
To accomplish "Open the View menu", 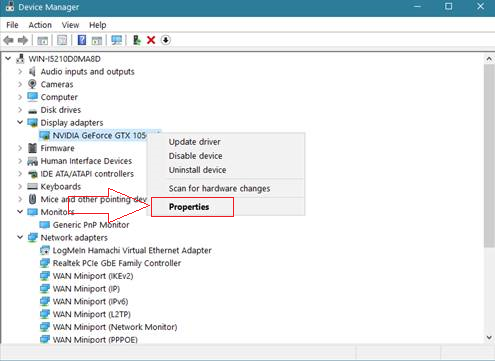I will coord(70,25).
